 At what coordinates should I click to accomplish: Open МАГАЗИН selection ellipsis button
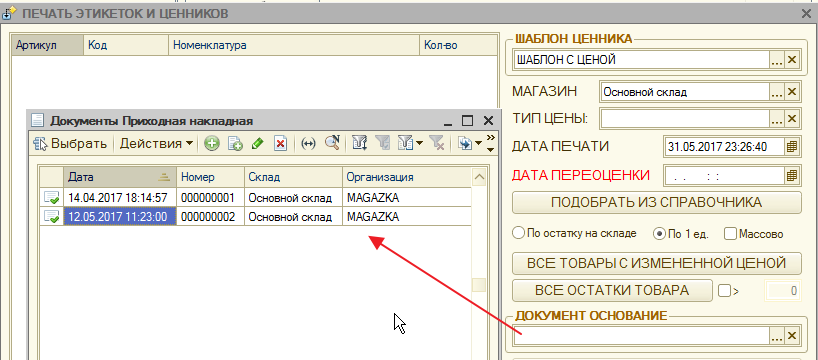click(777, 92)
